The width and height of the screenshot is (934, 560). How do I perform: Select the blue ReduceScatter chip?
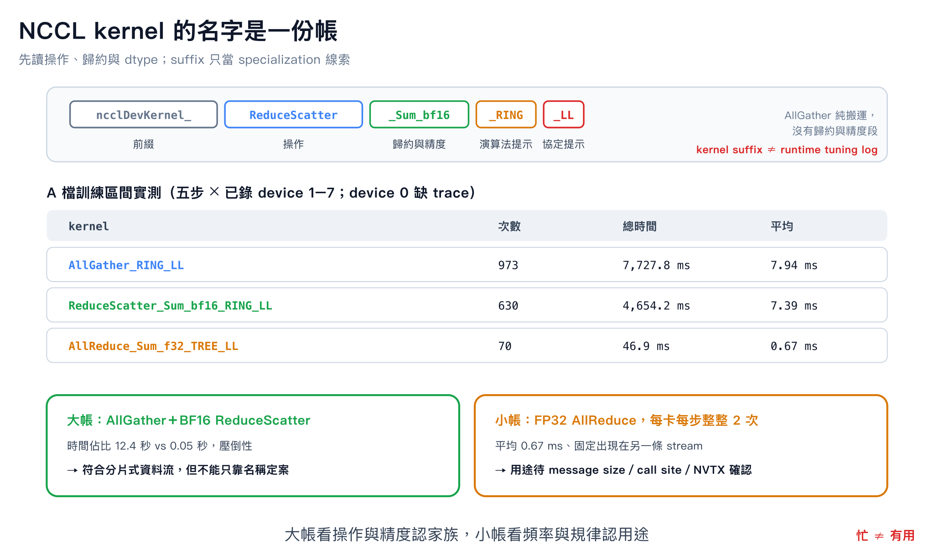pyautogui.click(x=293, y=114)
